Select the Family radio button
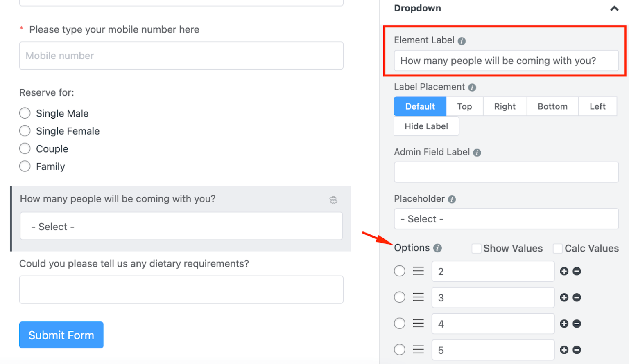Image resolution: width=629 pixels, height=364 pixels. click(25, 166)
